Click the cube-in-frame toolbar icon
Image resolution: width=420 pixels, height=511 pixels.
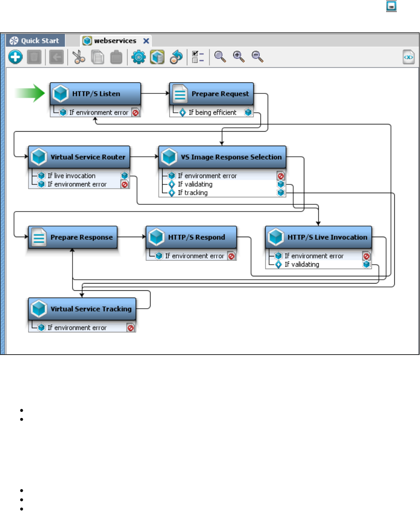157,57
